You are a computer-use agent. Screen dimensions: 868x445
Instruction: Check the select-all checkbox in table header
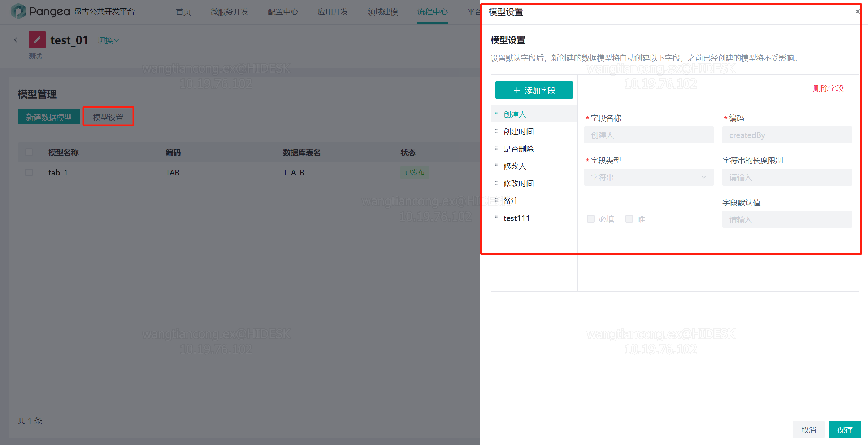coord(29,152)
